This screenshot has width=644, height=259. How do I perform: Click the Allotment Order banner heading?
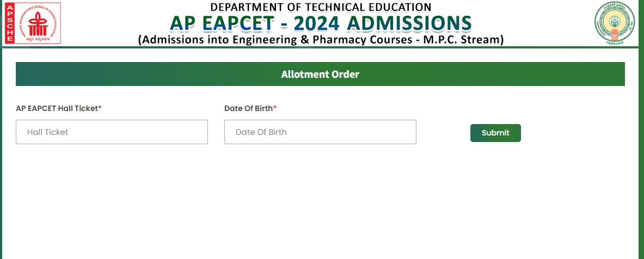coord(320,74)
